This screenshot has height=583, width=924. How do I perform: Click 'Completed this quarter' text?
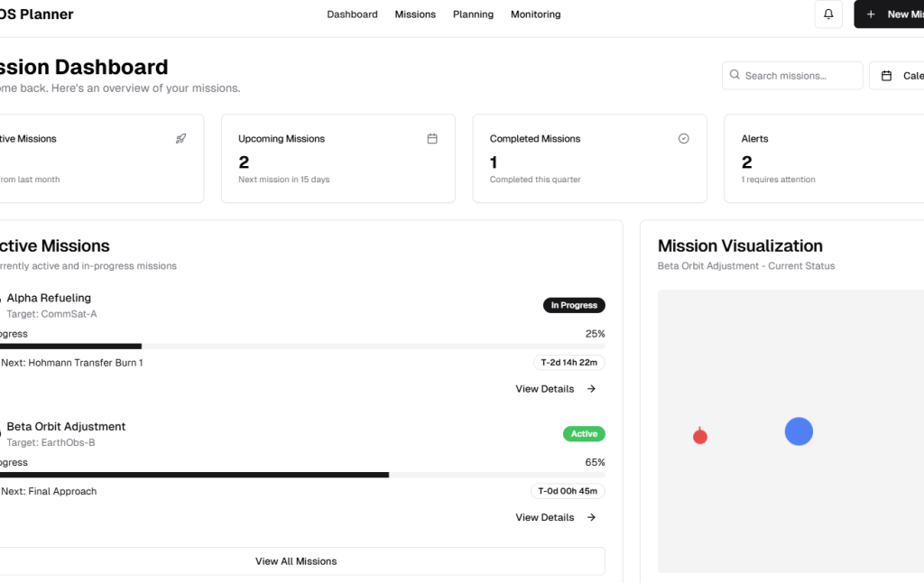click(535, 180)
